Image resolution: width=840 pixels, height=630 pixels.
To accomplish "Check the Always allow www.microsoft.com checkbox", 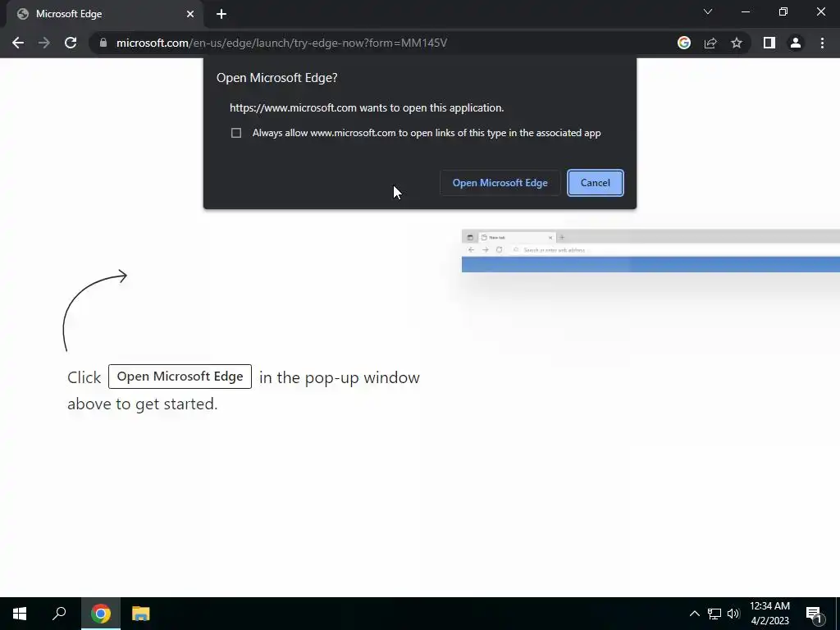I will 236,133.
